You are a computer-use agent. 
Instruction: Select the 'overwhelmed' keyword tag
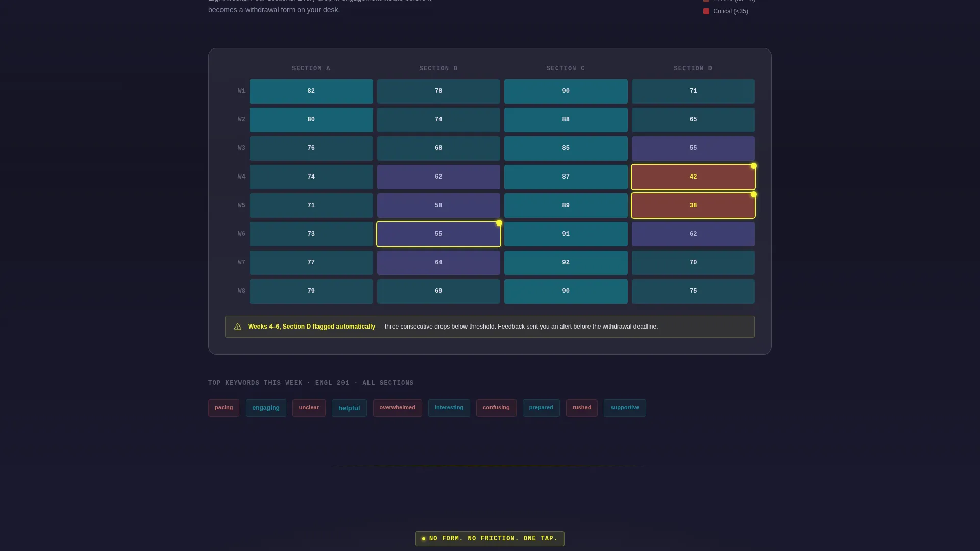(398, 408)
